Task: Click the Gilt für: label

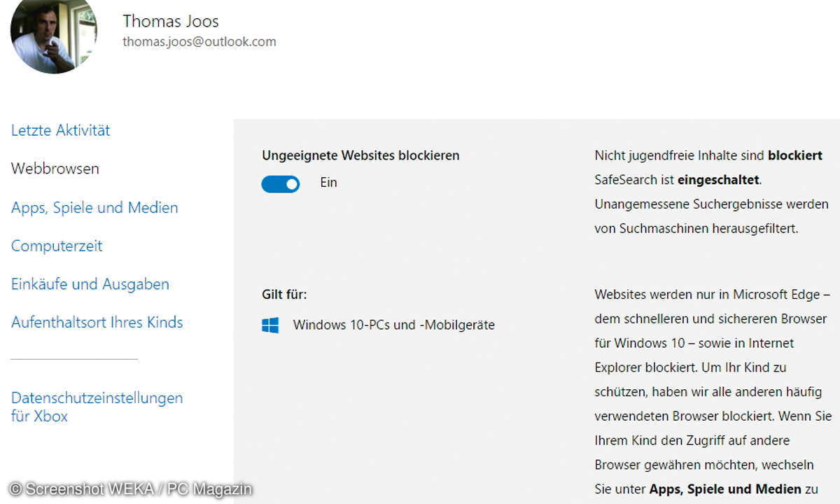Action: pyautogui.click(x=284, y=295)
